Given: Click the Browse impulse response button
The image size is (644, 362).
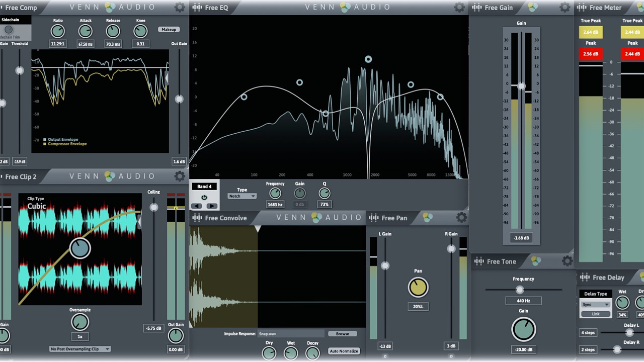Looking at the screenshot, I should (x=343, y=333).
